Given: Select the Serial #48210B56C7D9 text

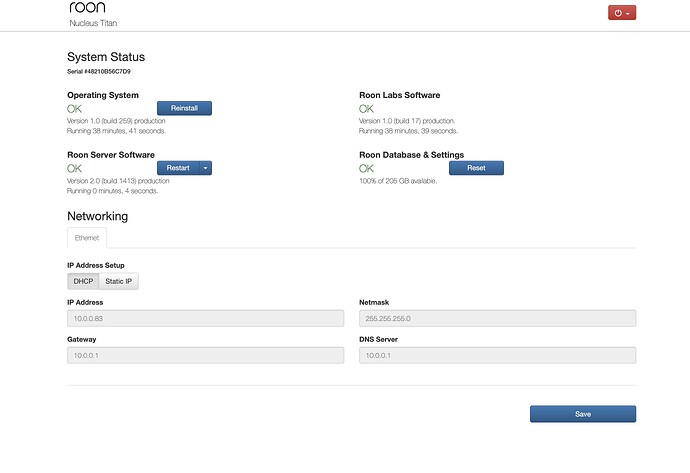Looking at the screenshot, I should (x=99, y=71).
